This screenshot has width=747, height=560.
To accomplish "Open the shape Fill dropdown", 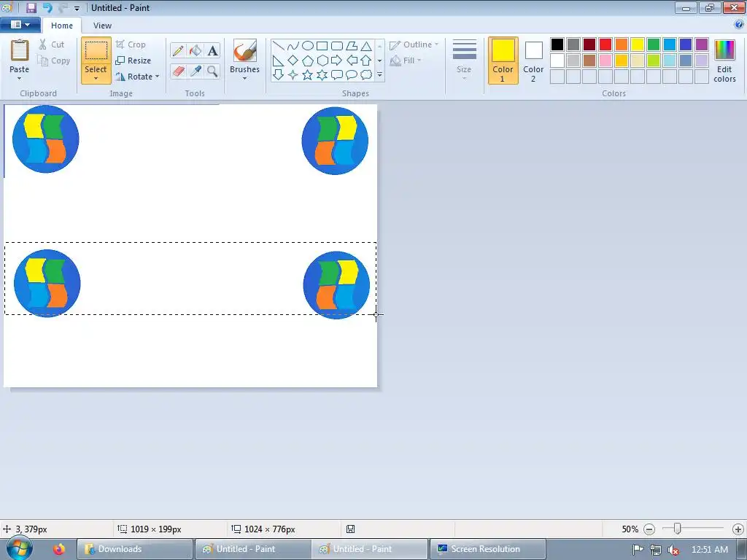I will [406, 61].
